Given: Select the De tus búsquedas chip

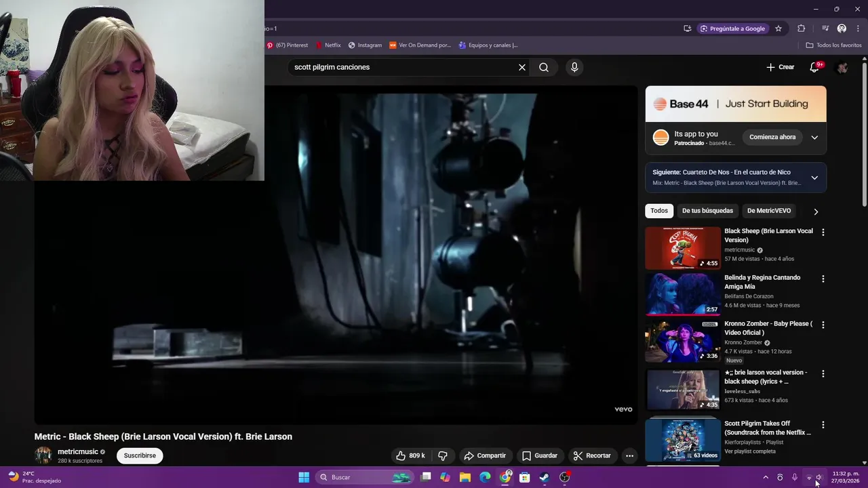Looking at the screenshot, I should pyautogui.click(x=707, y=211).
